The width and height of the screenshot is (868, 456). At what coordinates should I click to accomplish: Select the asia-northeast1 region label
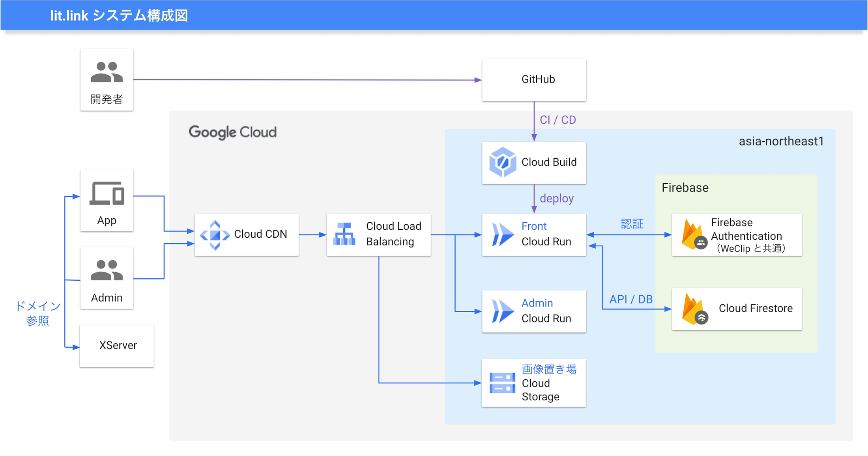pos(781,141)
